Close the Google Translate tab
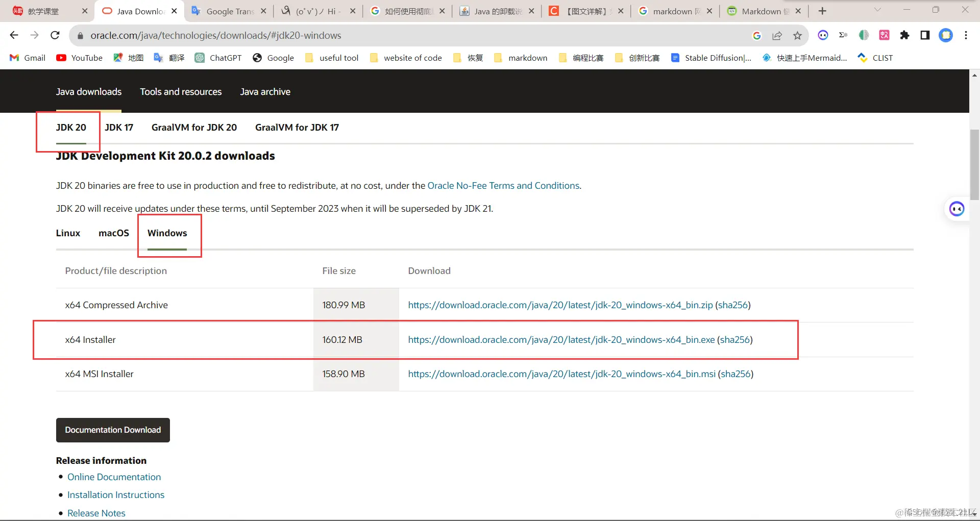This screenshot has height=521, width=980. tap(263, 11)
